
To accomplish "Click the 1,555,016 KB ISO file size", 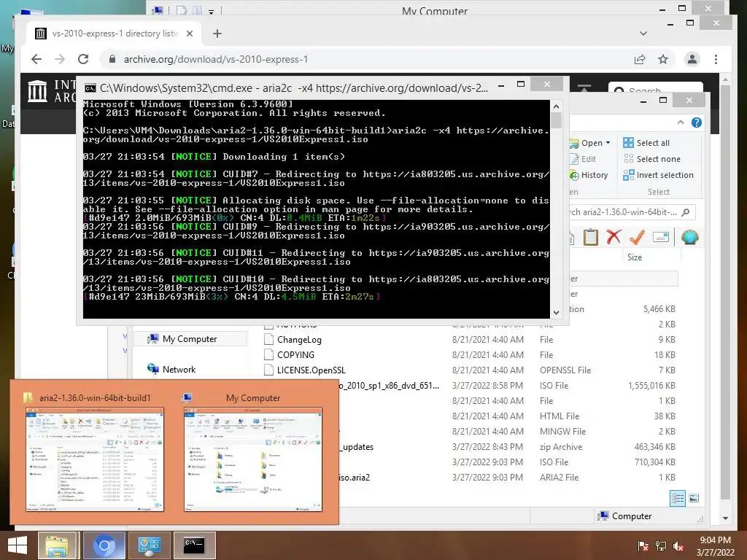I will tap(651, 386).
